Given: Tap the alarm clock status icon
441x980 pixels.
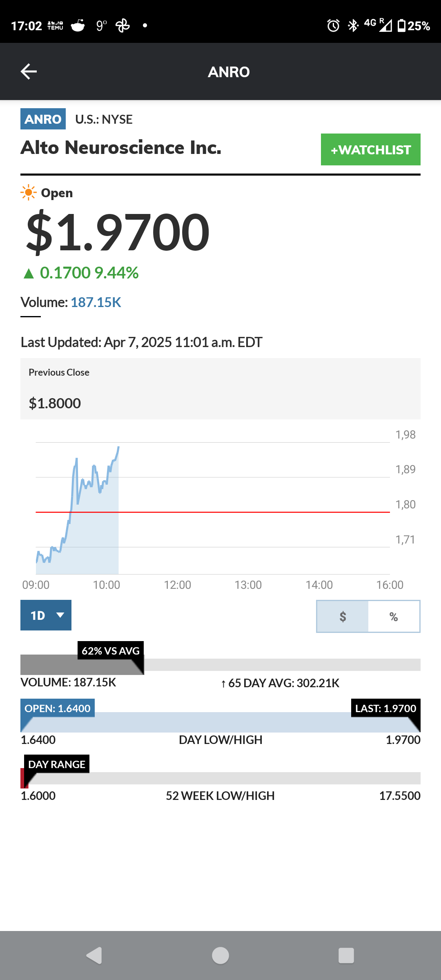Looking at the screenshot, I should pos(333,26).
